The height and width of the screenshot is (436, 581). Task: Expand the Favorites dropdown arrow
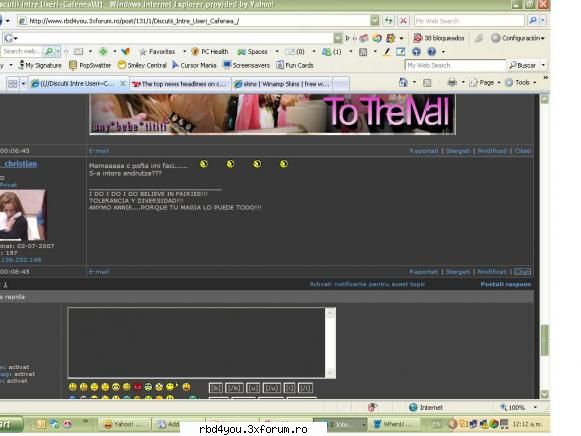tap(184, 51)
